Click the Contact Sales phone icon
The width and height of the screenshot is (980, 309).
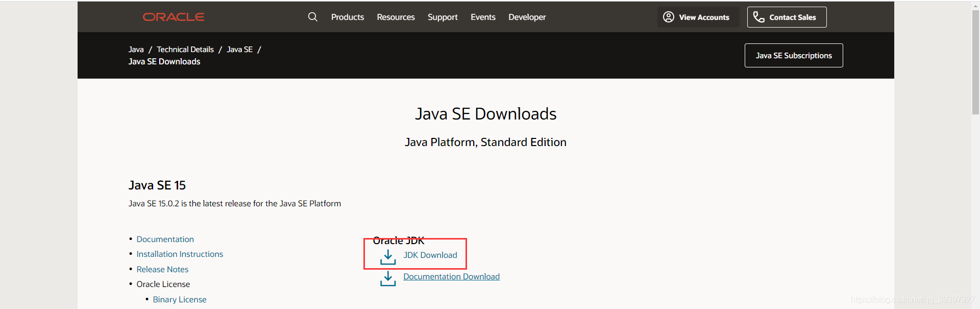click(759, 17)
